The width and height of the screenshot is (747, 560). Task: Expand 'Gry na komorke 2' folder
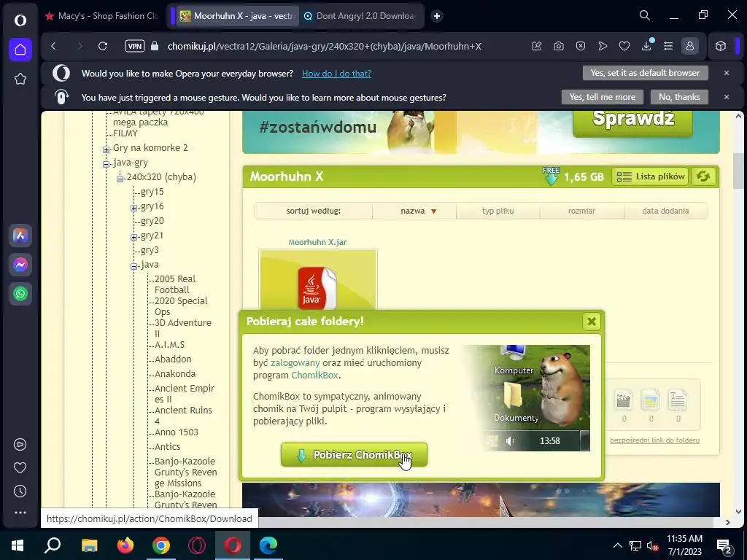pos(107,149)
